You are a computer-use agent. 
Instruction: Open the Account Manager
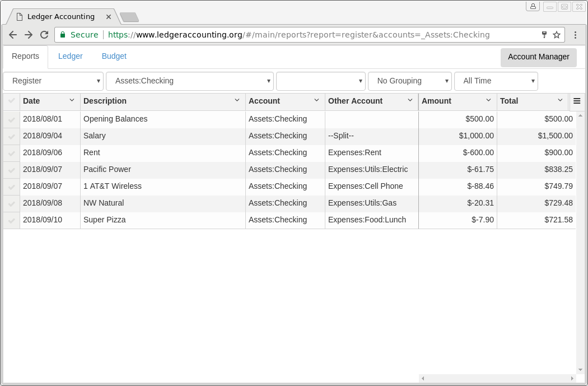[538, 57]
